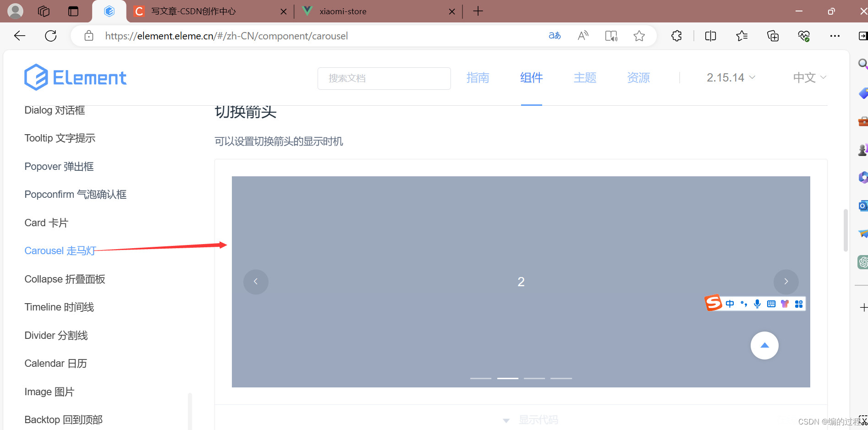
Task: Open Card 卡片 sidebar link
Action: coord(46,223)
